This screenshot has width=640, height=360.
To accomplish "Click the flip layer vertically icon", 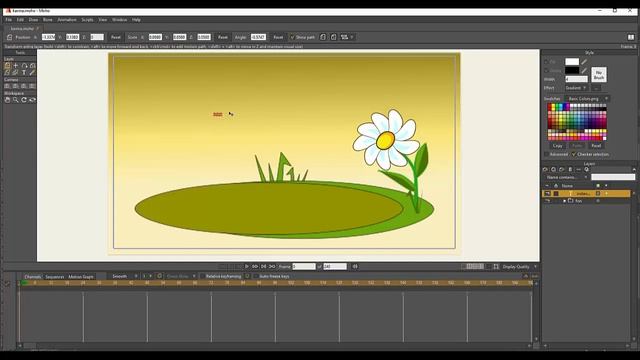I will pos(333,37).
